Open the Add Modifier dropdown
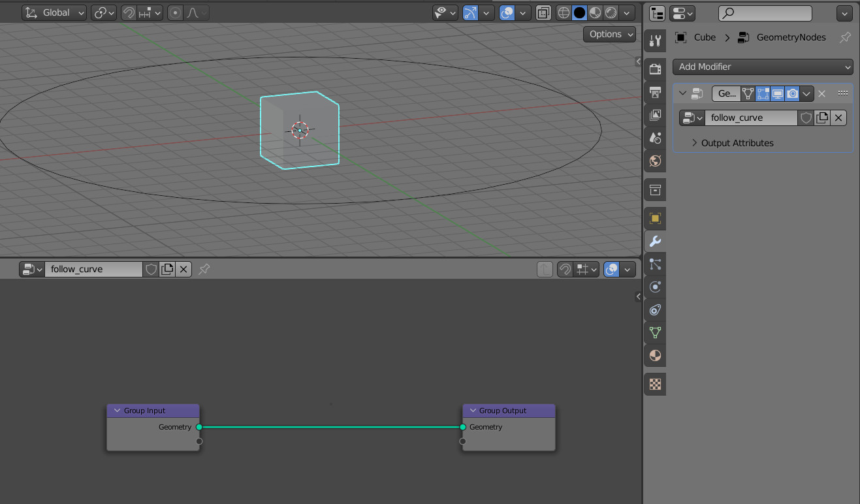The image size is (860, 504). (762, 67)
